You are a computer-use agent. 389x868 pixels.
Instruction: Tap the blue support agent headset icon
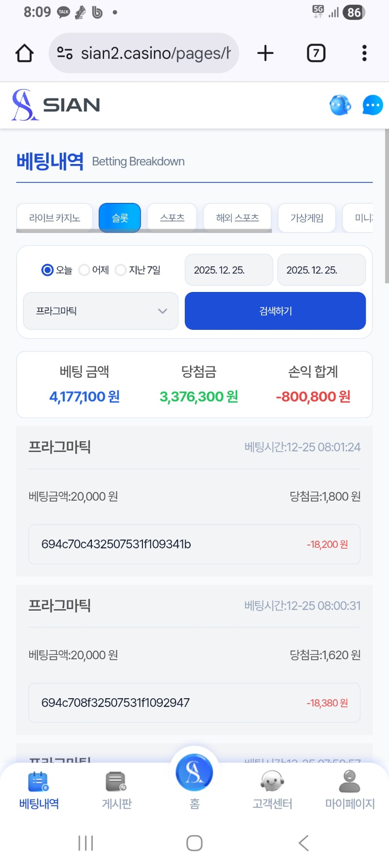pyautogui.click(x=340, y=105)
